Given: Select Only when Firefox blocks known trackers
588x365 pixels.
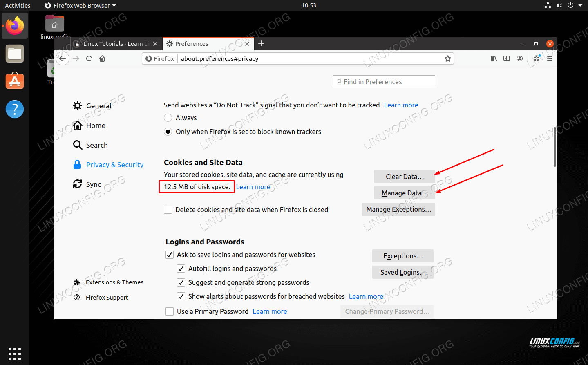Looking at the screenshot, I should click(168, 132).
